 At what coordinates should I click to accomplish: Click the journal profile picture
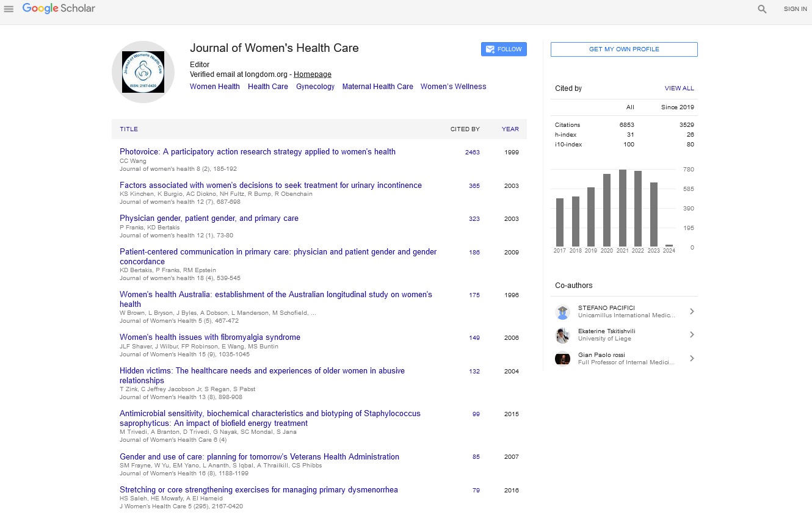[x=143, y=72]
